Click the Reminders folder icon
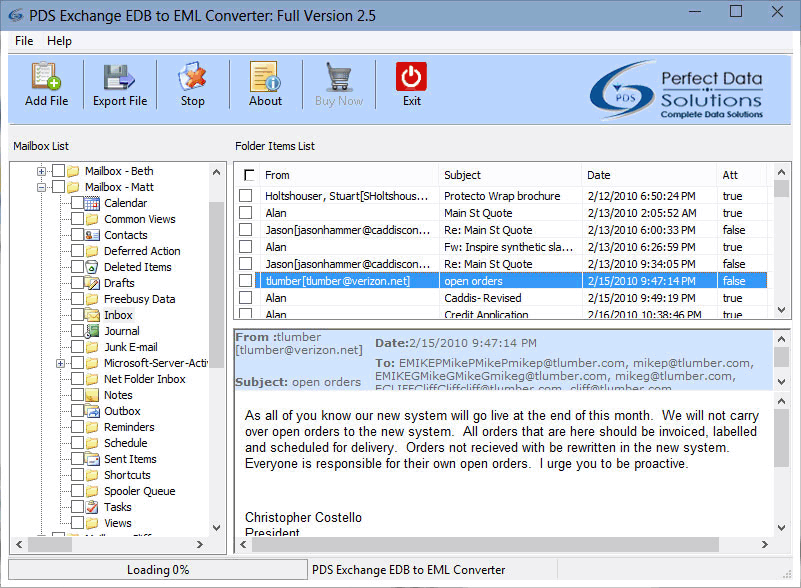Image resolution: width=801 pixels, height=588 pixels. point(92,427)
